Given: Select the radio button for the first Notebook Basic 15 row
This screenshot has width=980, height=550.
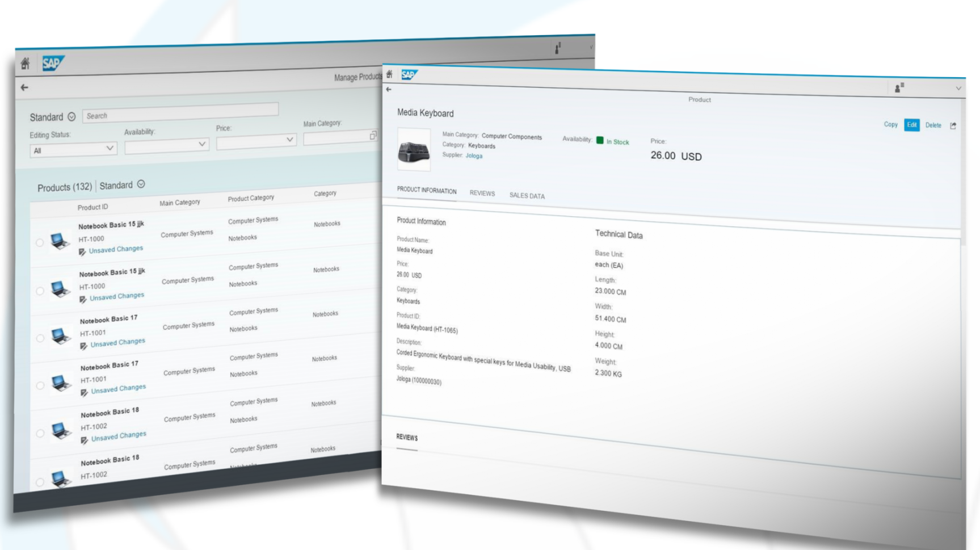Looking at the screenshot, I should click(40, 243).
